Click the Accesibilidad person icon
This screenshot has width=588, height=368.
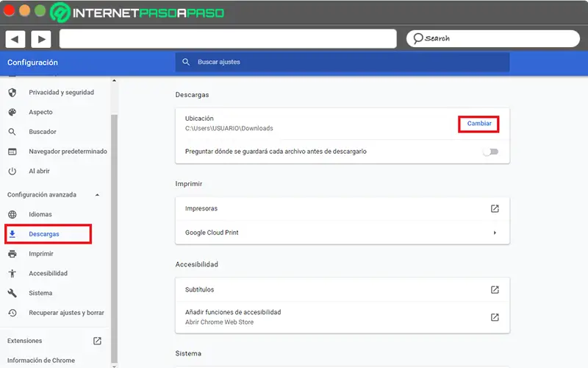click(x=12, y=273)
